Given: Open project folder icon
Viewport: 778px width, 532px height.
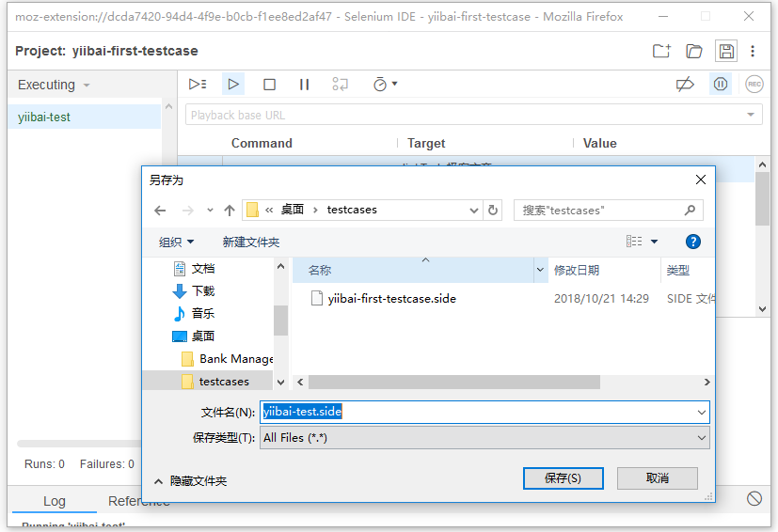Looking at the screenshot, I should click(693, 51).
